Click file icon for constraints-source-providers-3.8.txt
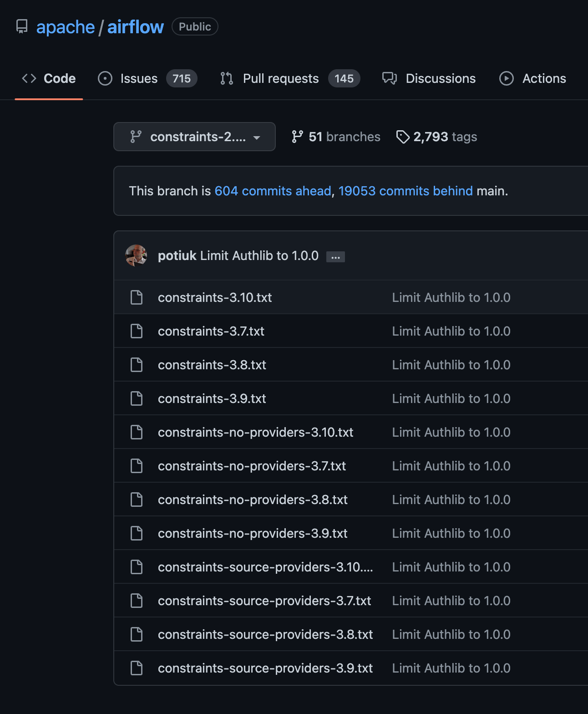 [x=137, y=634]
